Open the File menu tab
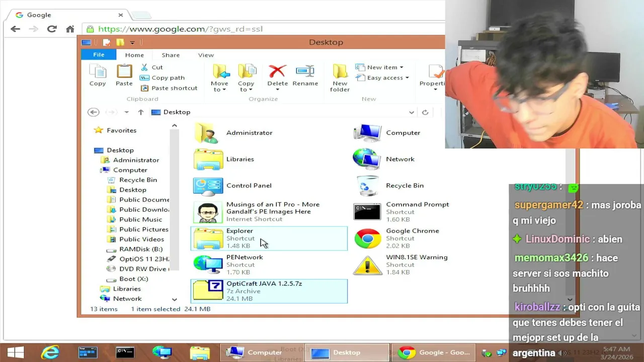The width and height of the screenshot is (644, 362). click(x=99, y=55)
